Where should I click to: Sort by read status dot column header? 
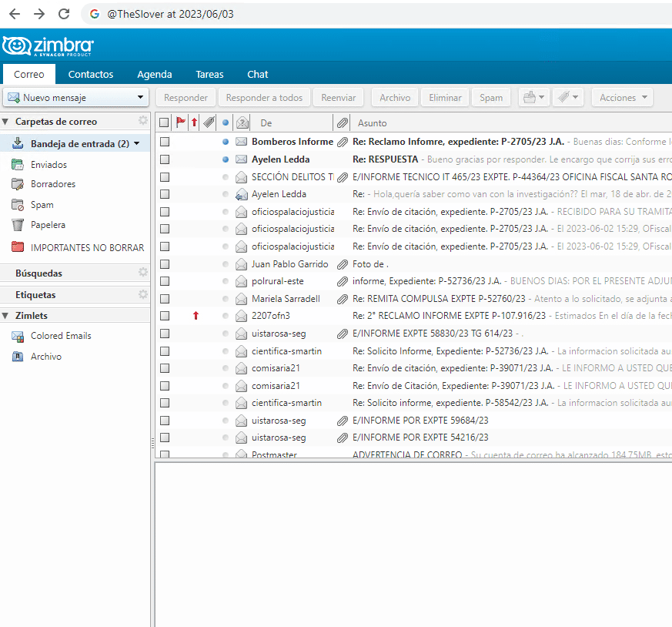coord(226,122)
